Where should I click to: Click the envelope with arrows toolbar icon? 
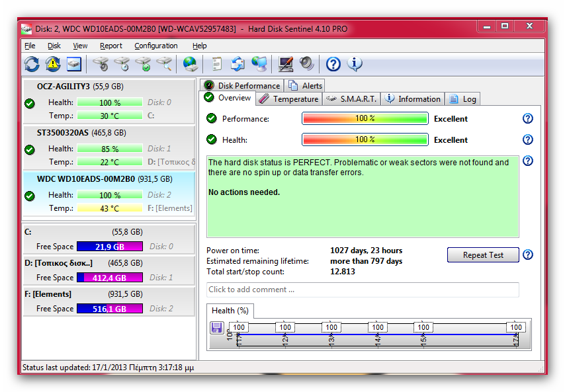(x=238, y=64)
